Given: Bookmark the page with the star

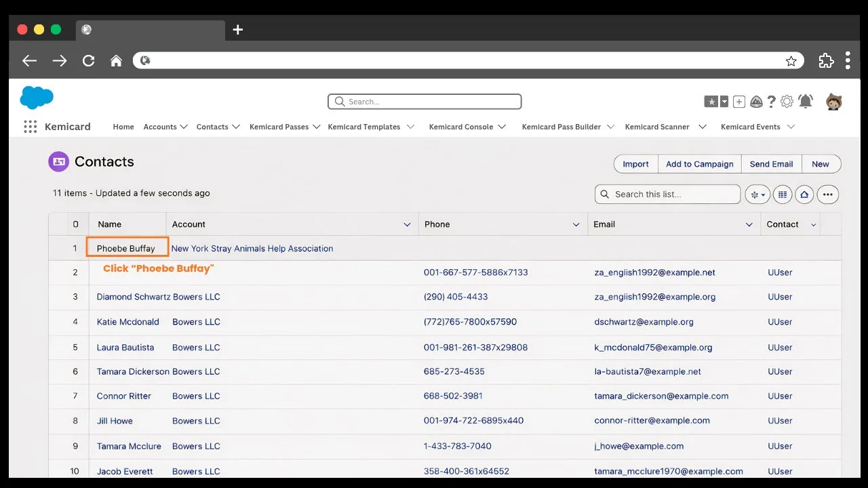Looking at the screenshot, I should pyautogui.click(x=791, y=61).
